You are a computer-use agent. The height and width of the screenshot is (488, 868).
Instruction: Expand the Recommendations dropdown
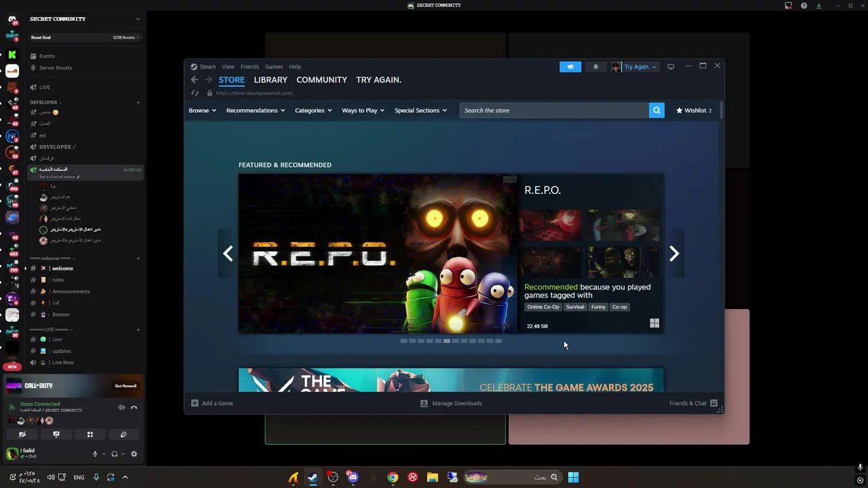[x=256, y=110]
